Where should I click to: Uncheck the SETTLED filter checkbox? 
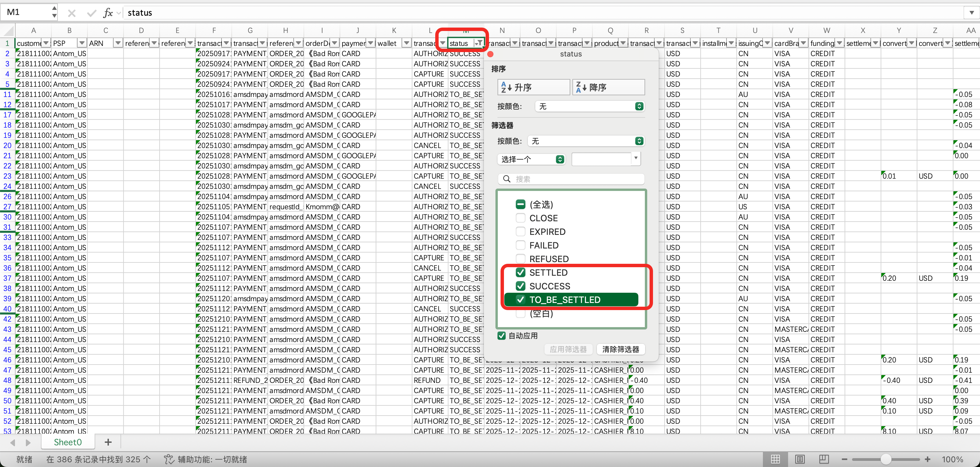520,273
